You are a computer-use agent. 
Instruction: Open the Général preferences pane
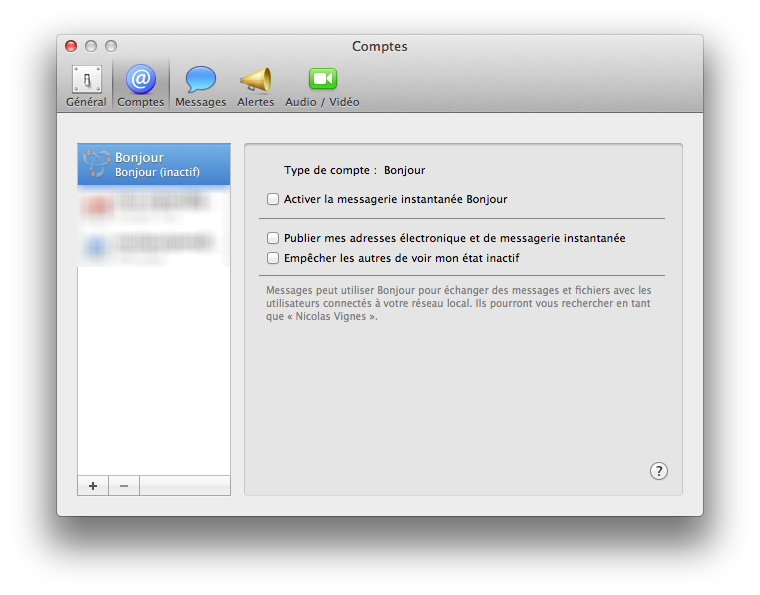[86, 85]
